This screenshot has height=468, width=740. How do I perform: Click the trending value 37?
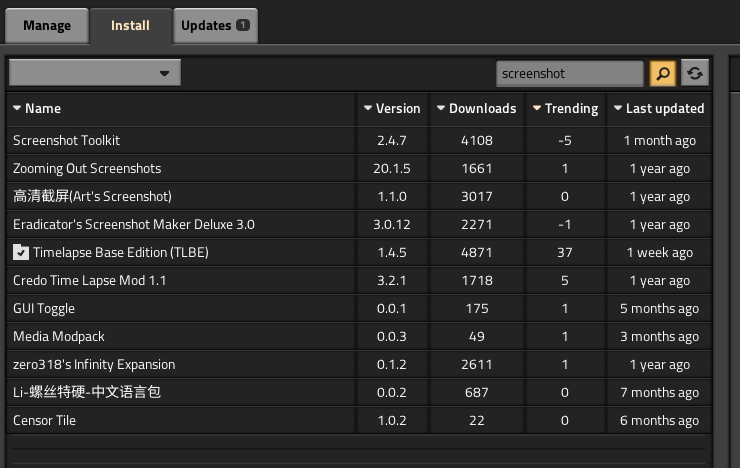tap(565, 252)
